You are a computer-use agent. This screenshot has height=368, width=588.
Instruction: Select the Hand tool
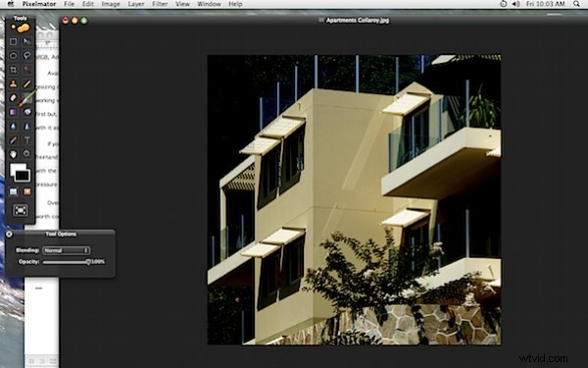click(13, 154)
